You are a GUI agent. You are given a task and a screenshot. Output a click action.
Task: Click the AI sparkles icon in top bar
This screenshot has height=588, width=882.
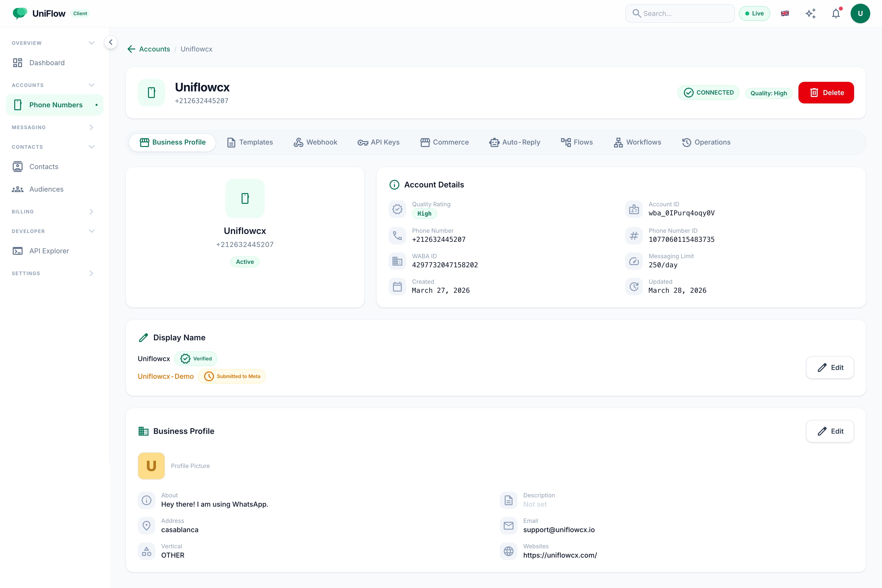[x=810, y=13]
